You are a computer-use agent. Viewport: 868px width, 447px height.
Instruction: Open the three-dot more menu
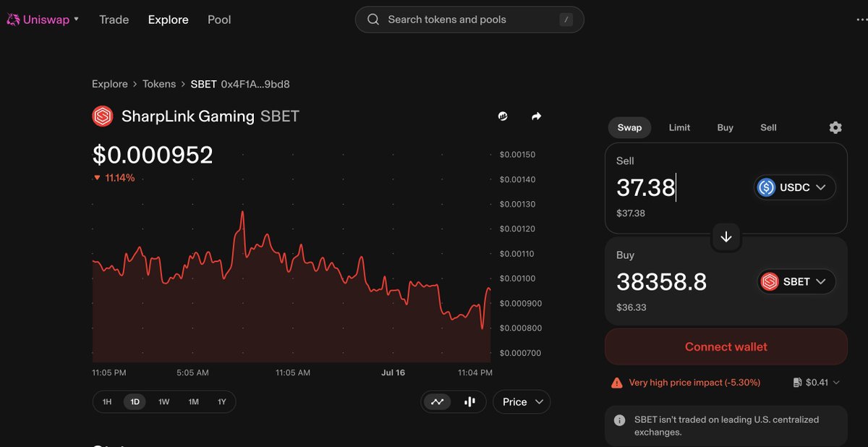(860, 20)
